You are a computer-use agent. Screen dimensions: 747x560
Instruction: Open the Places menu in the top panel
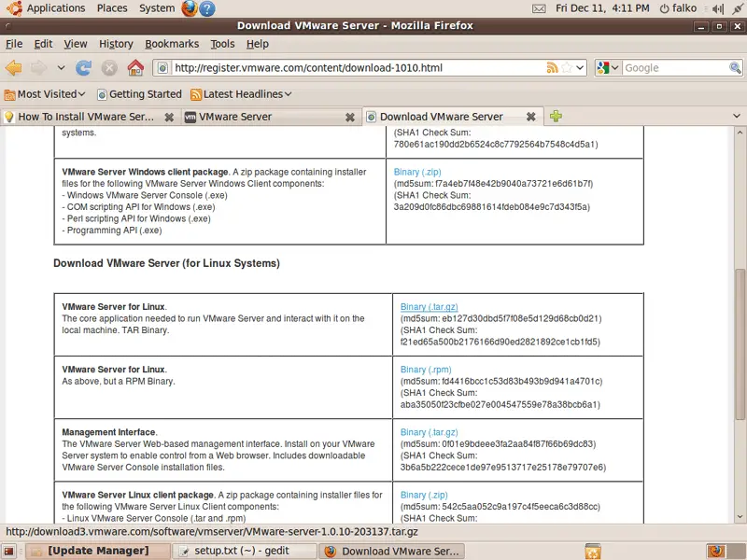(x=112, y=8)
